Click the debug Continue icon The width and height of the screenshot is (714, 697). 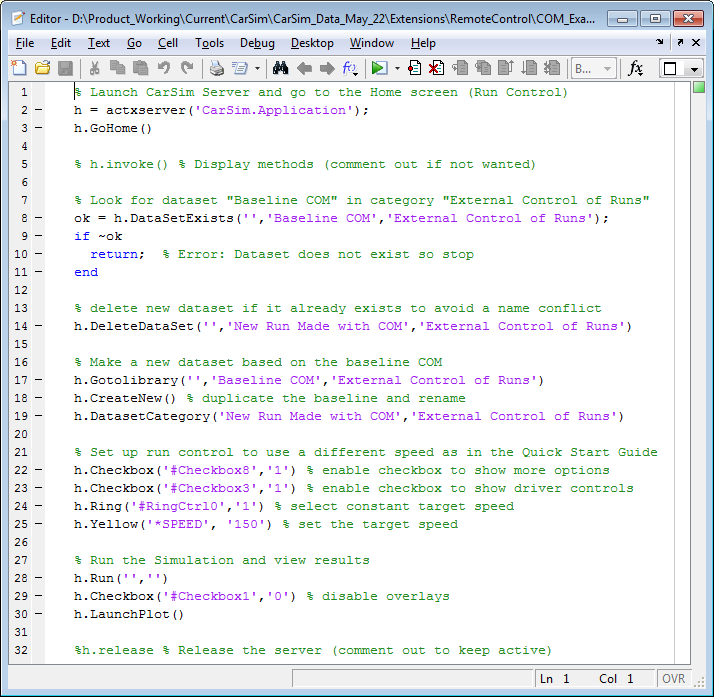click(x=529, y=68)
